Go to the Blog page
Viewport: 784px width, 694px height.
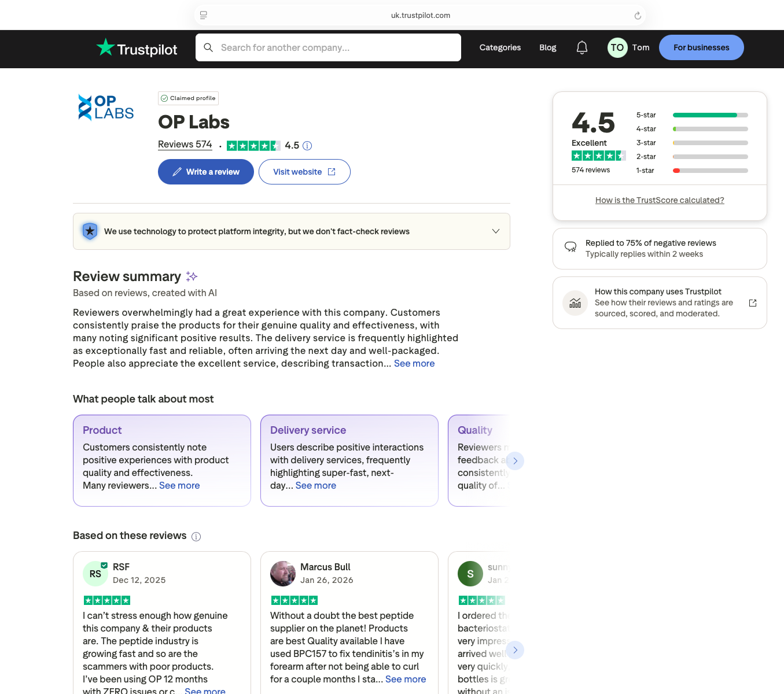coord(547,47)
